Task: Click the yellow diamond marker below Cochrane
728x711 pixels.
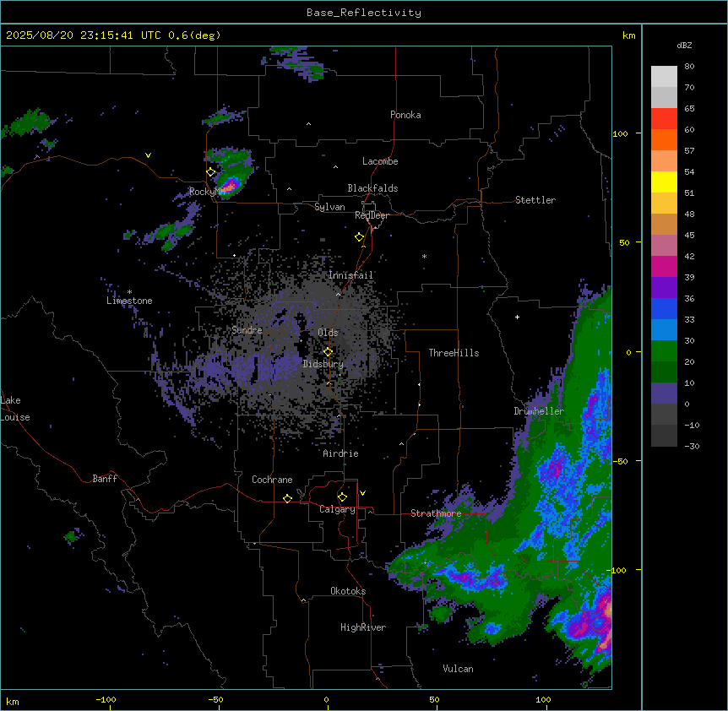Action: (x=287, y=498)
